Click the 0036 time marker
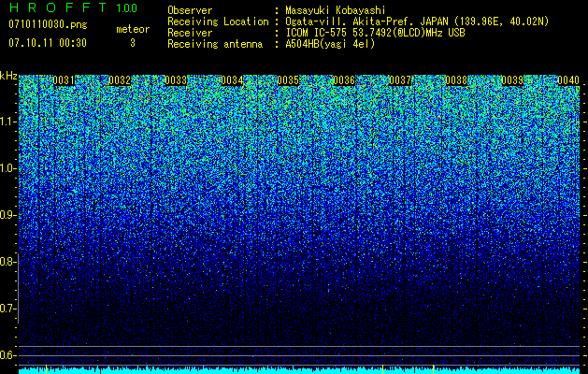Image resolution: width=588 pixels, height=374 pixels. (344, 80)
